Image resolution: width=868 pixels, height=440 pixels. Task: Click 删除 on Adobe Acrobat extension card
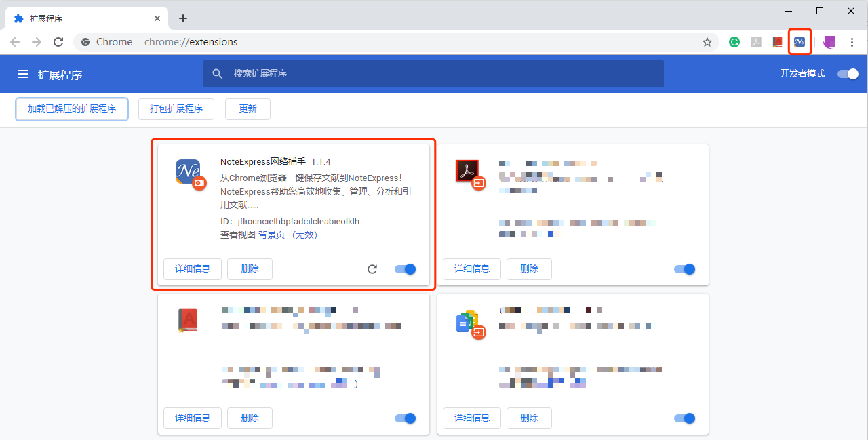click(529, 268)
